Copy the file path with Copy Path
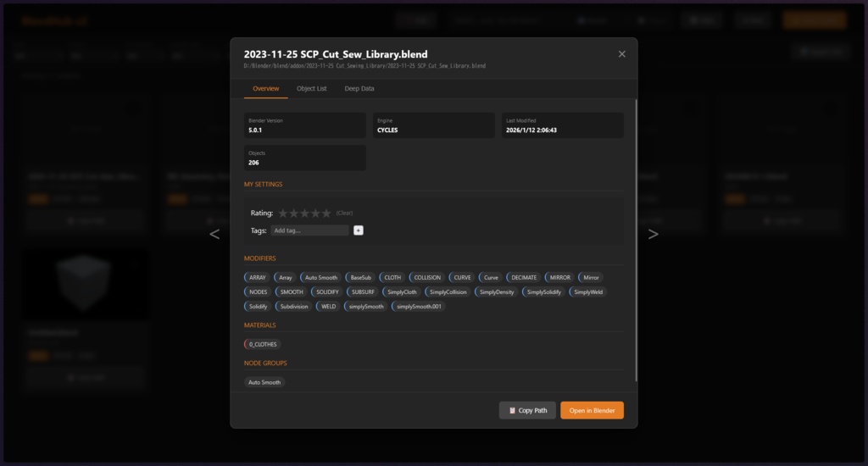868x466 pixels. (527, 411)
